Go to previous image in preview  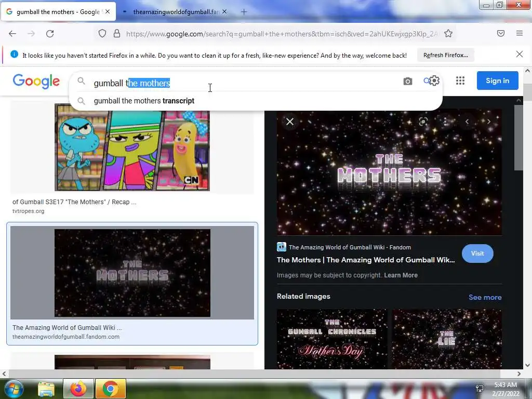(467, 122)
